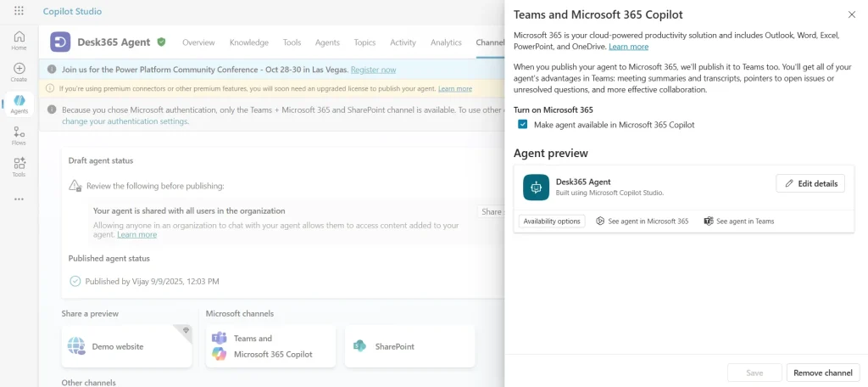Click the SharePoint logo icon

(359, 346)
